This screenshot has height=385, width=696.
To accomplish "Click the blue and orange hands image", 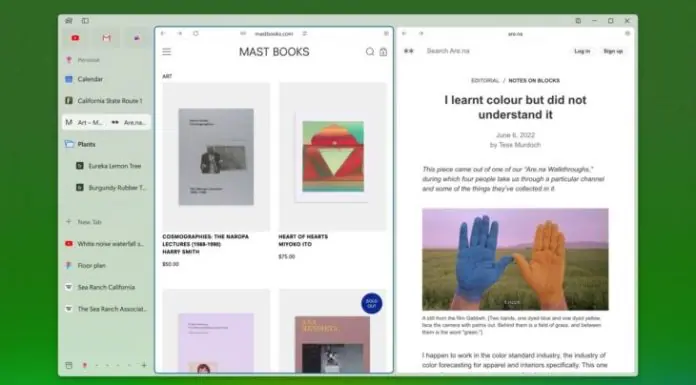I will click(x=515, y=259).
